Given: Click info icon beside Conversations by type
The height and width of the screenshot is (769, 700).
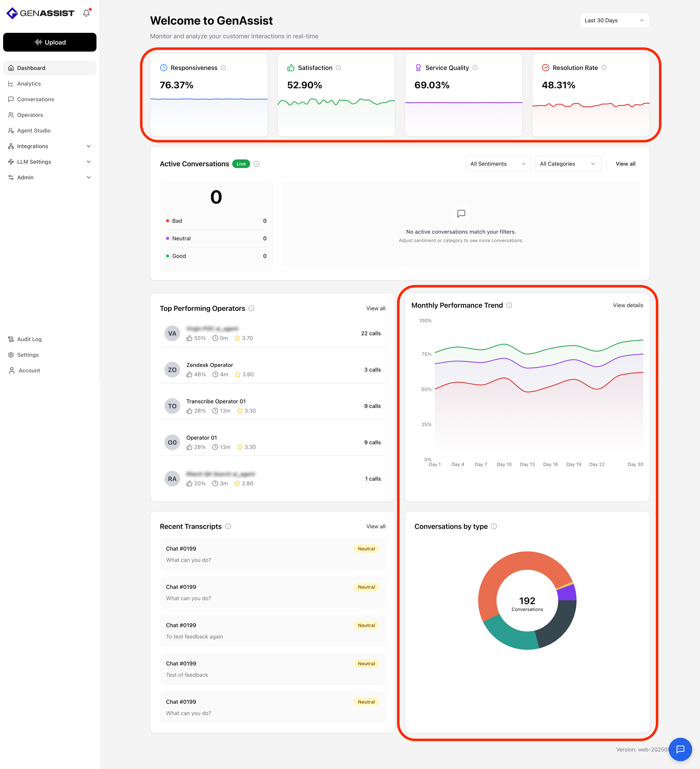Looking at the screenshot, I should 494,526.
